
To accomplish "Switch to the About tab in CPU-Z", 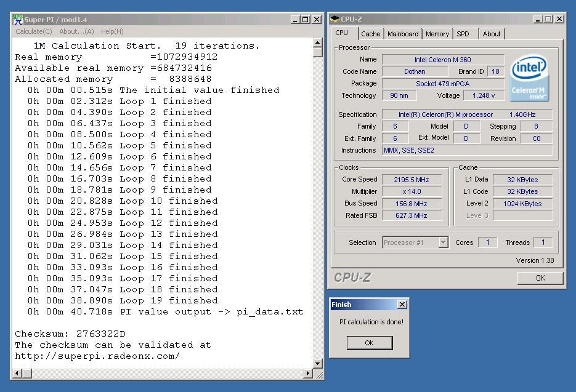I will point(492,34).
